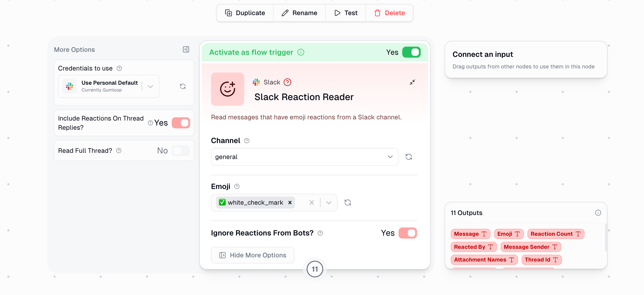Image resolution: width=644 pixels, height=295 pixels.
Task: Remove the white_check_mark emoji tag
Action: 290,203
